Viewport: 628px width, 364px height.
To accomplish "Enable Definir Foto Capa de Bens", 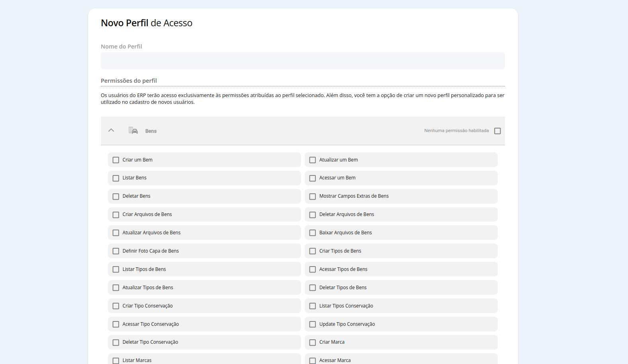I will 116,251.
